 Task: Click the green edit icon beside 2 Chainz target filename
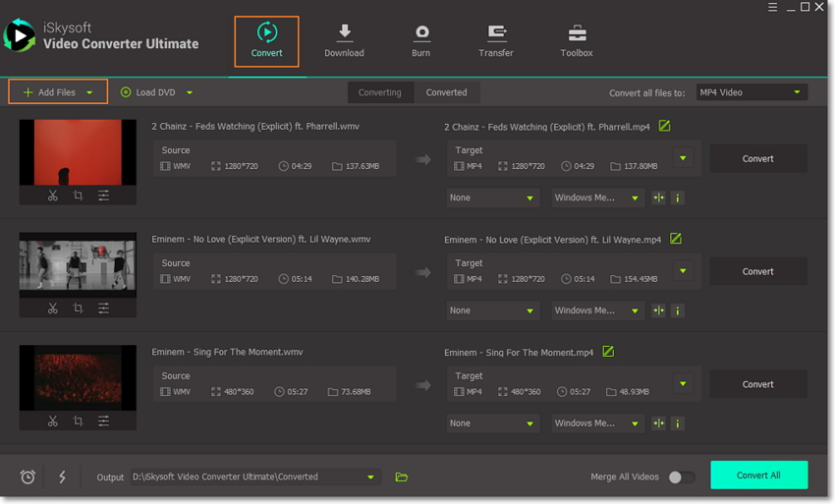(665, 126)
